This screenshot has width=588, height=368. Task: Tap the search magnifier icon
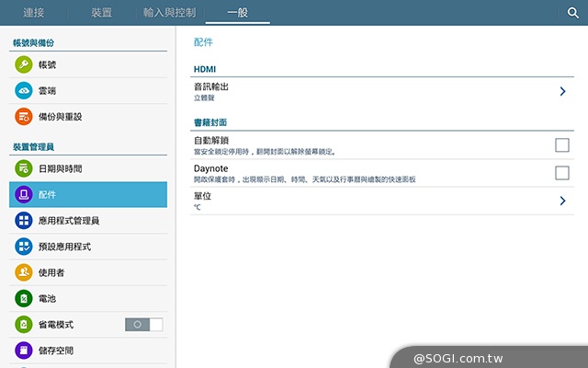coord(572,13)
